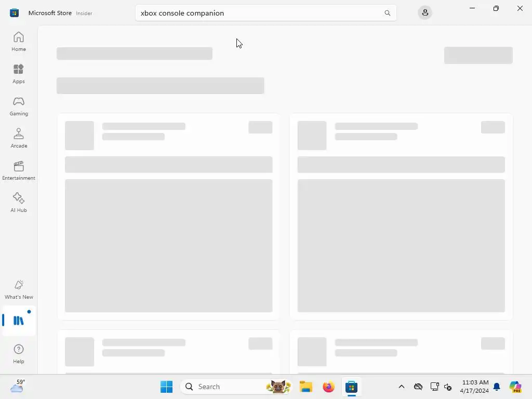
Task: Restore down the Microsoft Store window
Action: (496, 8)
